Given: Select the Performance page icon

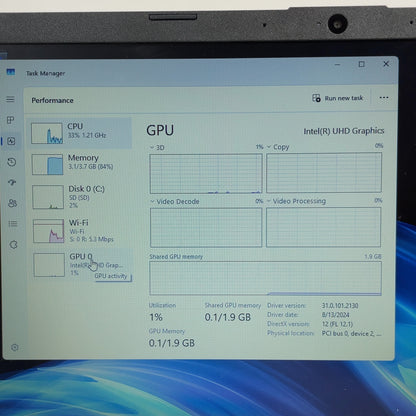Looking at the screenshot, I should pos(11,141).
